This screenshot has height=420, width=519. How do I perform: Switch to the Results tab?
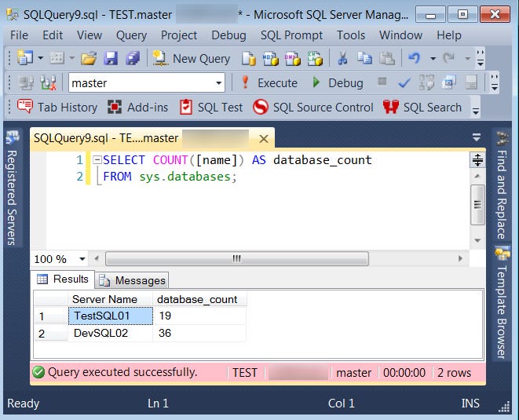pyautogui.click(x=63, y=279)
